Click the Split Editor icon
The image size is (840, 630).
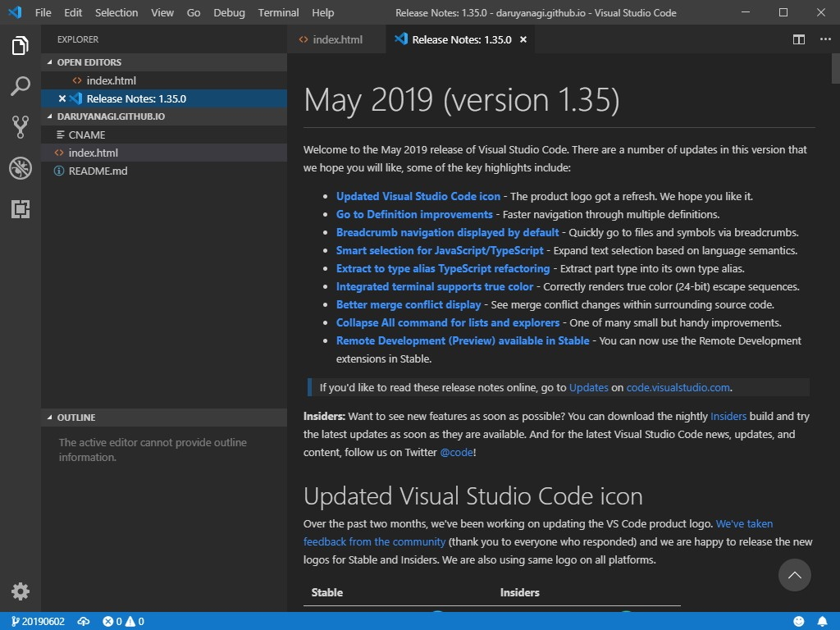798,39
